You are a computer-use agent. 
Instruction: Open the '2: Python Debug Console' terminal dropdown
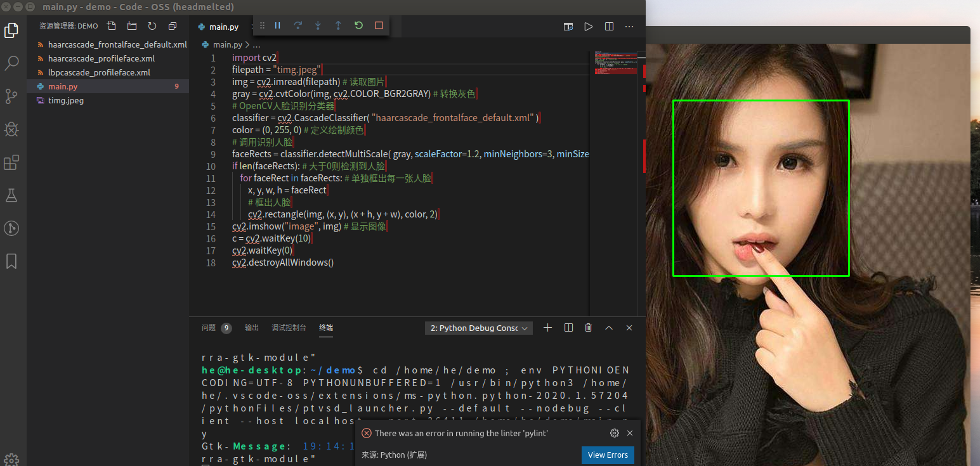click(x=479, y=328)
